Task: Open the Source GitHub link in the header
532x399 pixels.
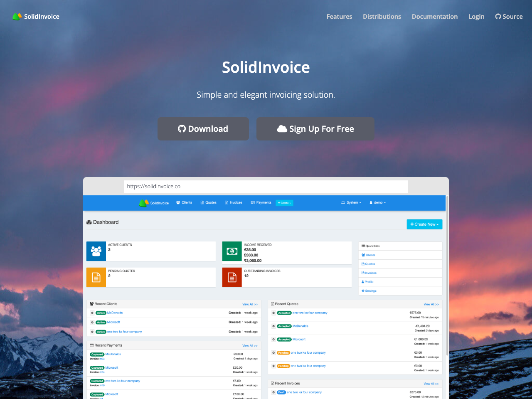Action: (x=509, y=17)
